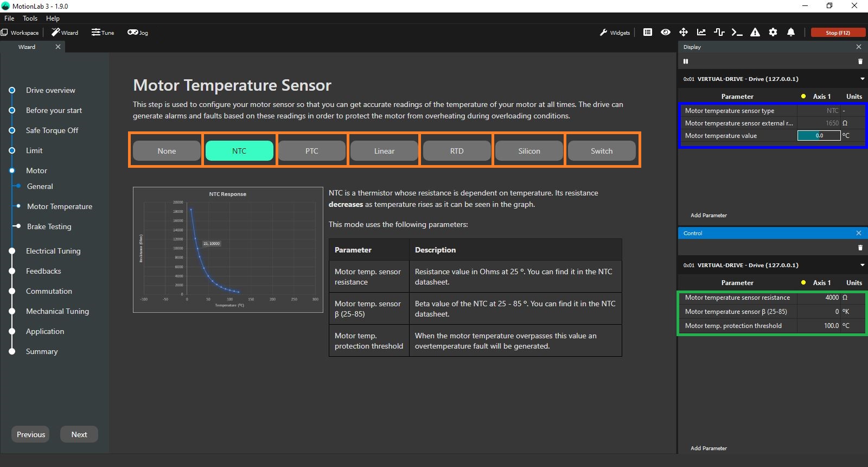
Task: Switch to the Tune tab
Action: (x=103, y=33)
